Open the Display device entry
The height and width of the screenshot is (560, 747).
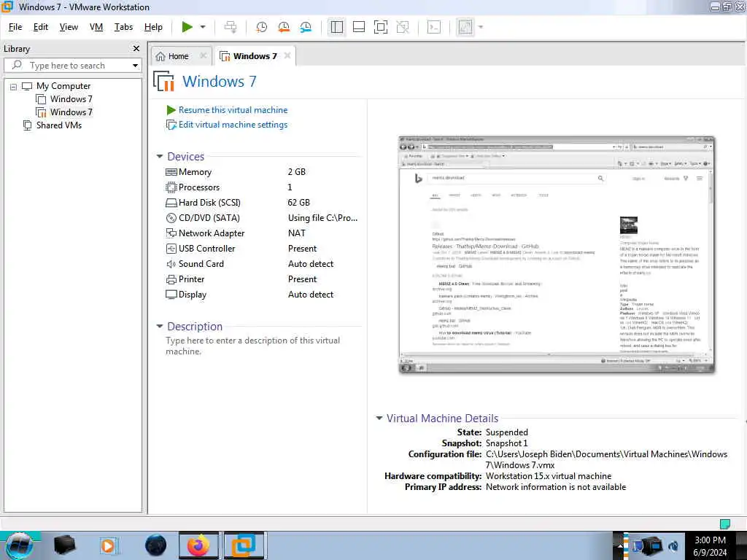pyautogui.click(x=192, y=295)
